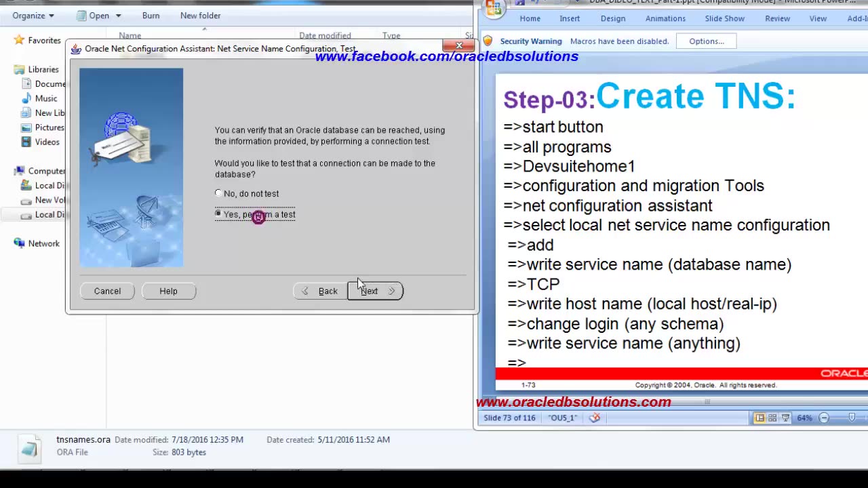The width and height of the screenshot is (868, 488).
Task: Switch to Insert tab in PowerPoint
Action: click(570, 18)
